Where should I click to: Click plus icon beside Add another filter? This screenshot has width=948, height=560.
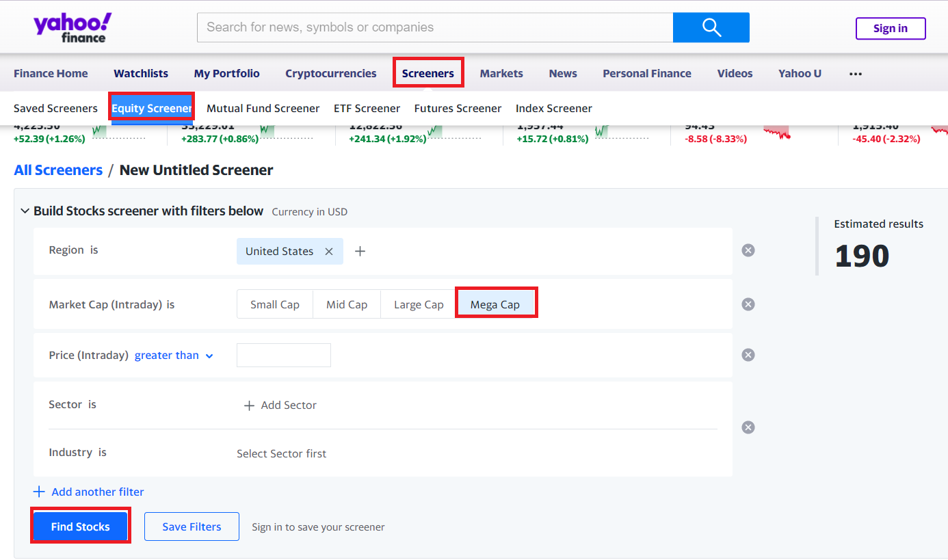click(x=40, y=492)
